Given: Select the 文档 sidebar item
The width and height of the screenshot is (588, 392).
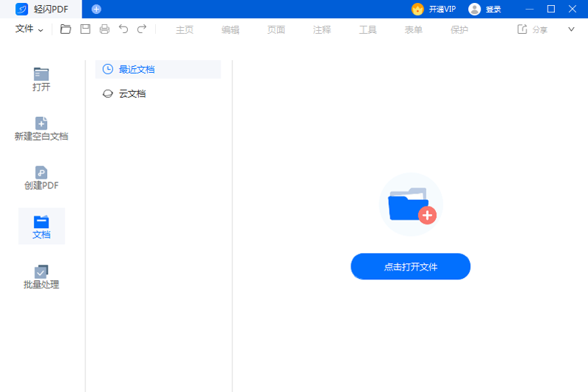Looking at the screenshot, I should tap(41, 227).
